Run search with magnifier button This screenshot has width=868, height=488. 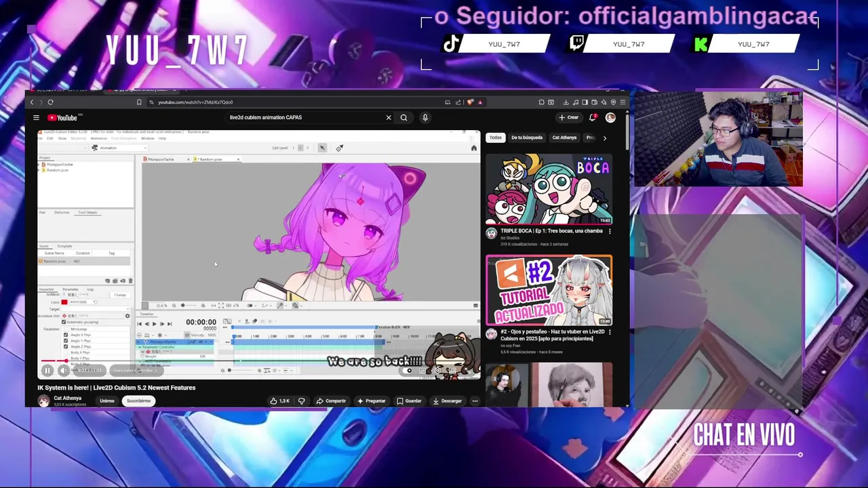pos(403,117)
